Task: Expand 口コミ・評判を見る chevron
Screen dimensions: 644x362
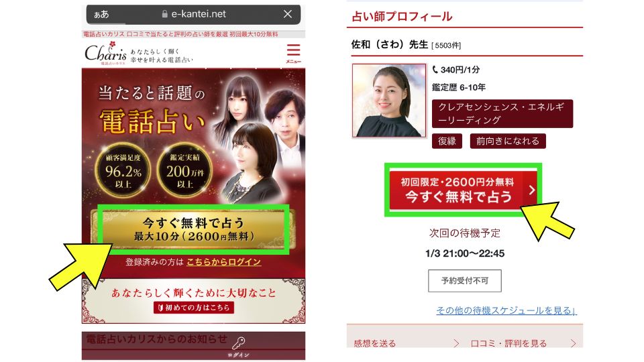Action: [x=573, y=343]
